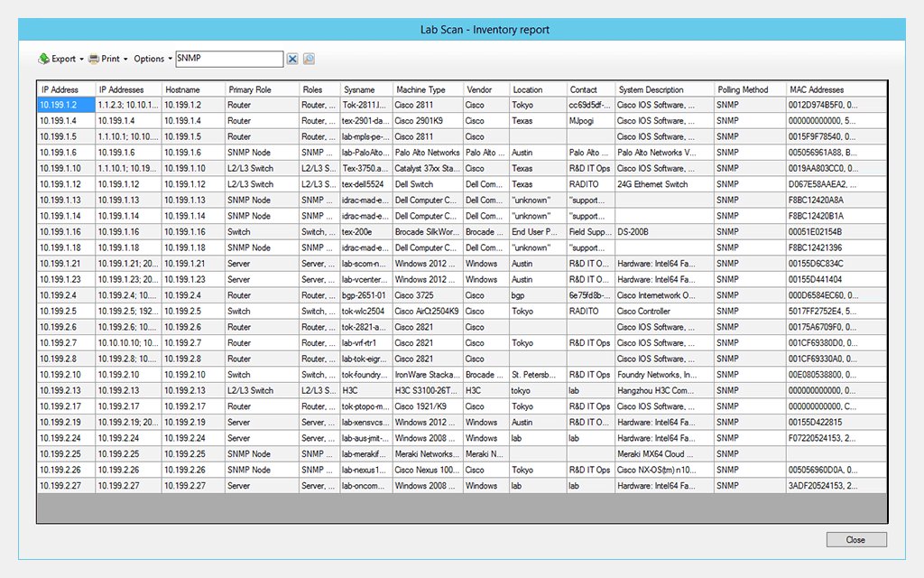This screenshot has height=578, width=924.
Task: Click Contact cell MJpogi
Action: [x=591, y=121]
